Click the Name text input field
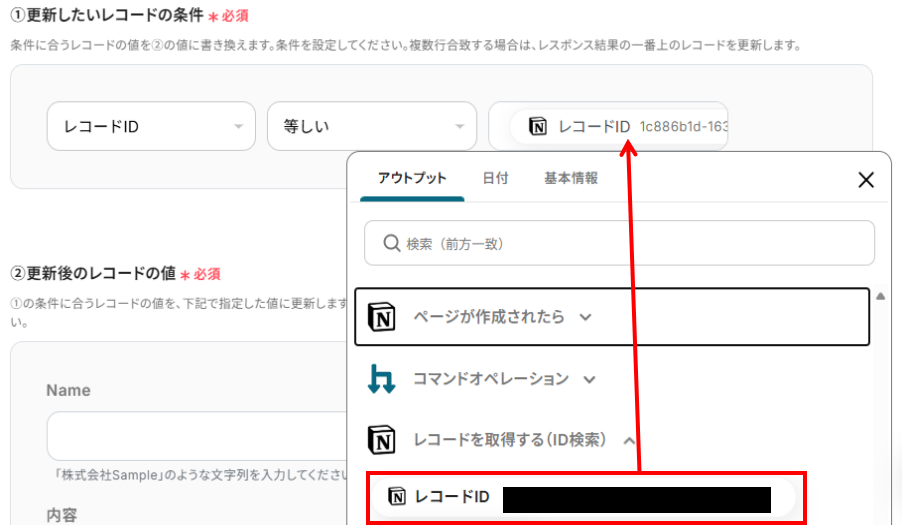 coord(197,435)
